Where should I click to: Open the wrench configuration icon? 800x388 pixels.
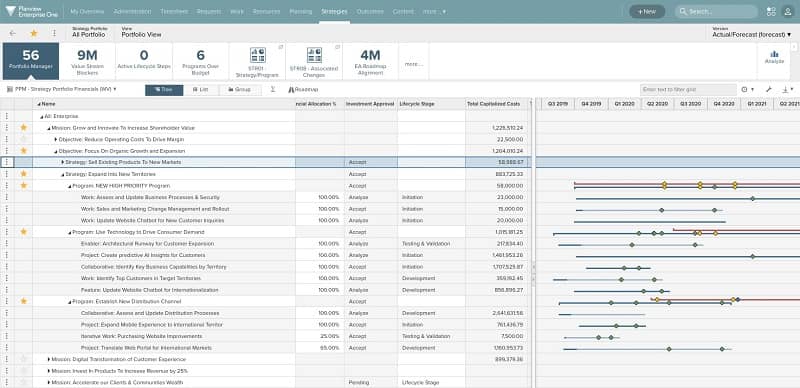coord(768,89)
